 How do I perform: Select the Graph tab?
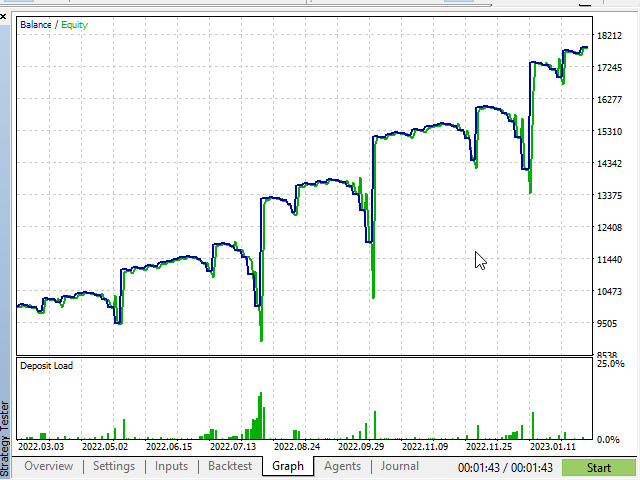point(288,466)
